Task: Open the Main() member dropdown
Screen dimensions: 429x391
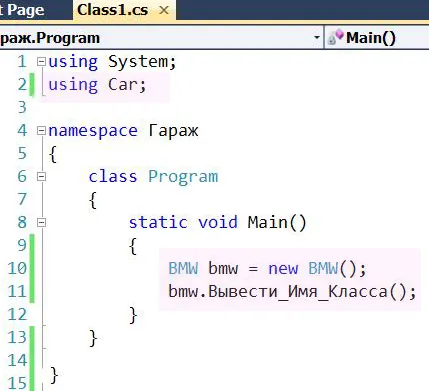Action: (x=377, y=38)
